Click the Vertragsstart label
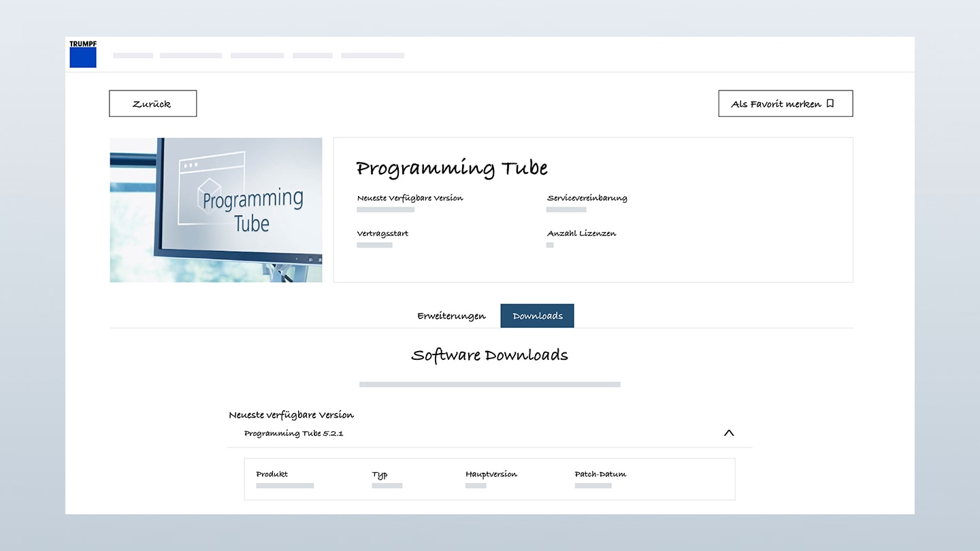 382,233
